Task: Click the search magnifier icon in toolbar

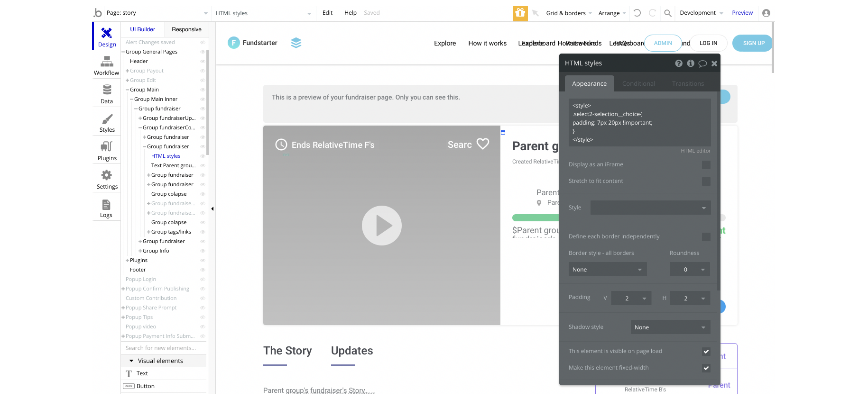Action: click(667, 13)
